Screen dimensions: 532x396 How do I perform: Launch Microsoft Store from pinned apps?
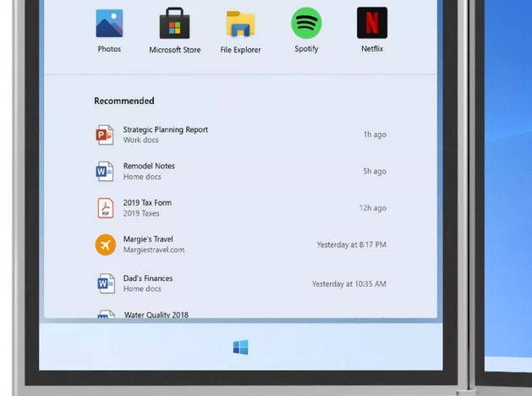click(175, 23)
